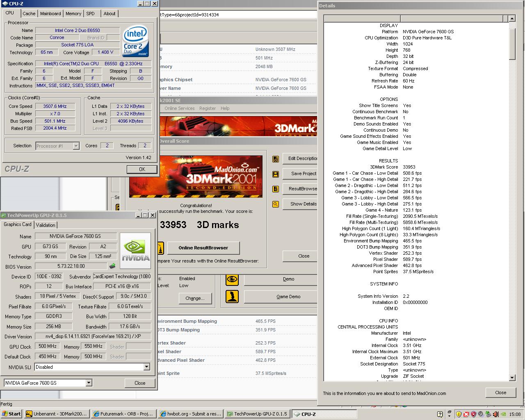Open the Mainboard tab in CPU-Z
This screenshot has width=525, height=420.
(50, 14)
